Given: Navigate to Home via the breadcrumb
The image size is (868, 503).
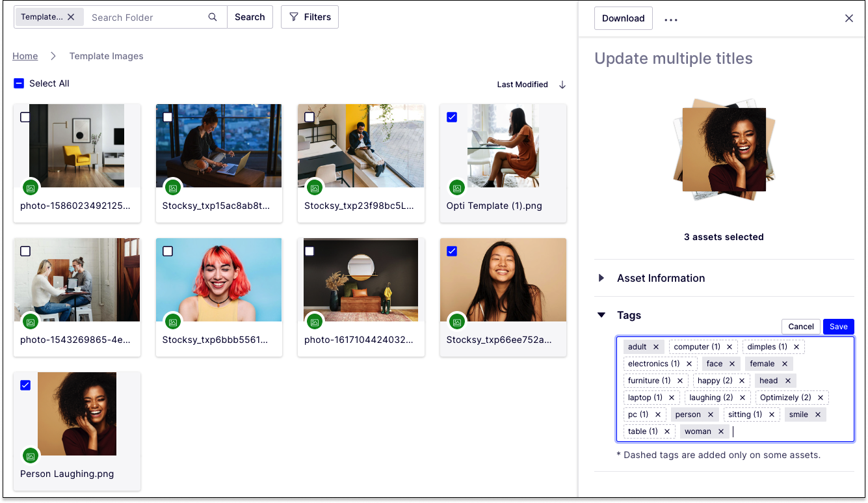Looking at the screenshot, I should pyautogui.click(x=25, y=56).
